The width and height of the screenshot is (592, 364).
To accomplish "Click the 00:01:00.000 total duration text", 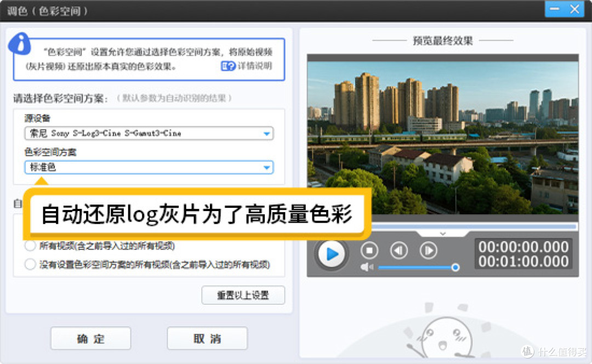I will (x=523, y=261).
